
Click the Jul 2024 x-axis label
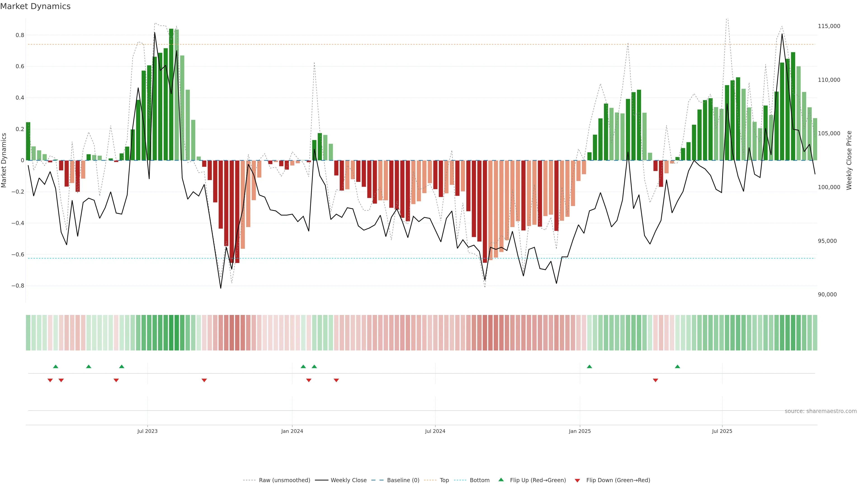(x=435, y=431)
